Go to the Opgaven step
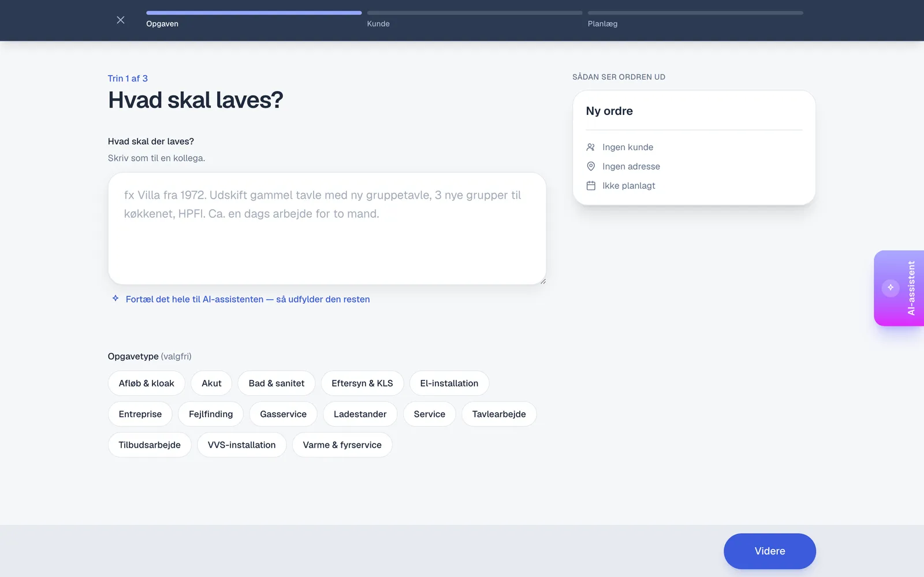The width and height of the screenshot is (924, 577). pos(162,24)
